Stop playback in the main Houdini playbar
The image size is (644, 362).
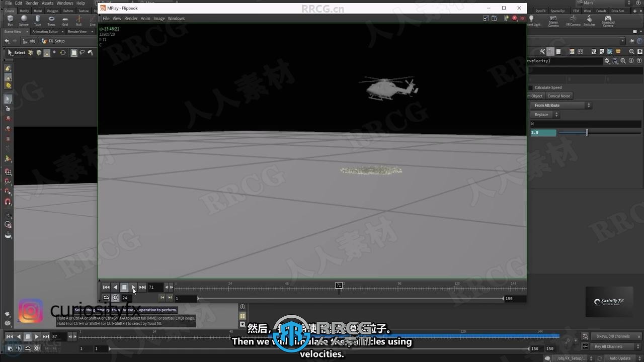coord(28,336)
